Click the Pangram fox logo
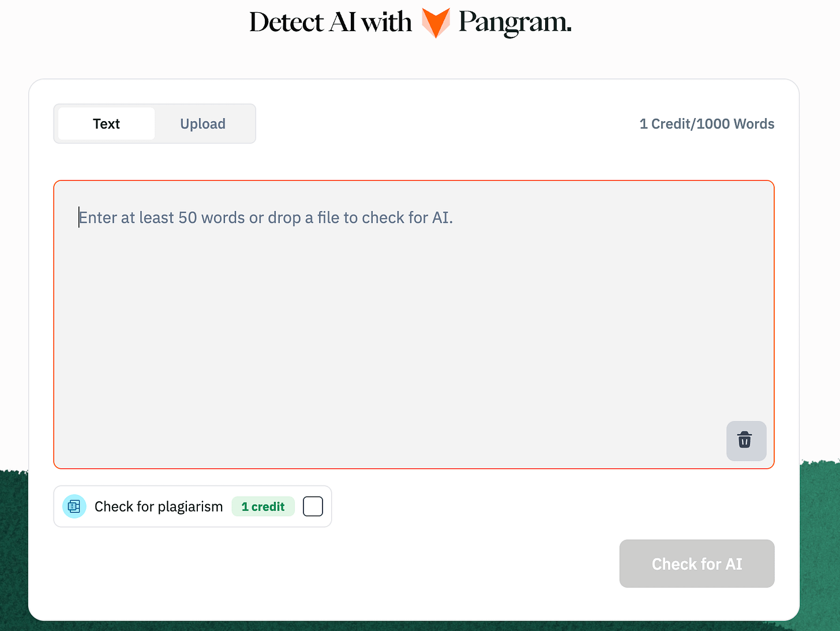Image resolution: width=840 pixels, height=631 pixels. [x=436, y=23]
